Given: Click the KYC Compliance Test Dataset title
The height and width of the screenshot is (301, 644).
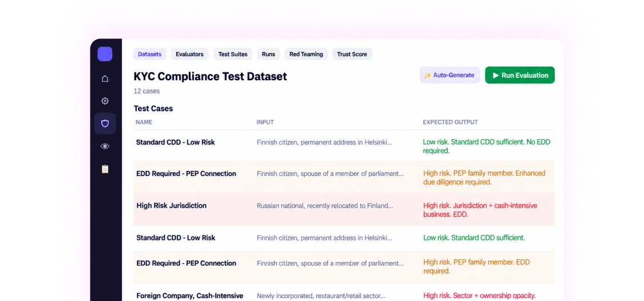Looking at the screenshot, I should coord(210,76).
